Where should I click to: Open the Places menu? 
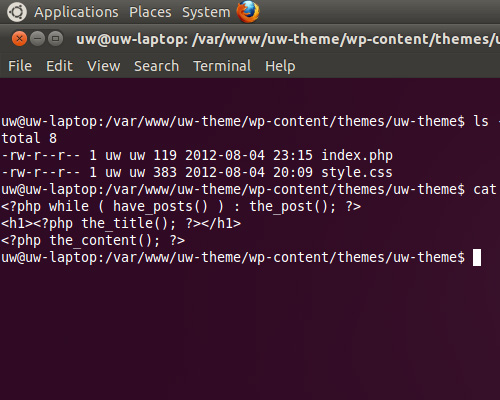150,12
